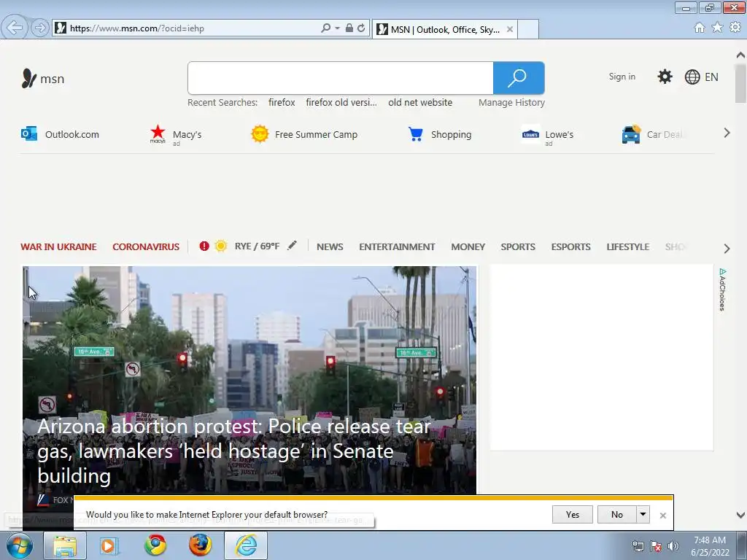Open Windows Explorer from the taskbar

(x=65, y=545)
